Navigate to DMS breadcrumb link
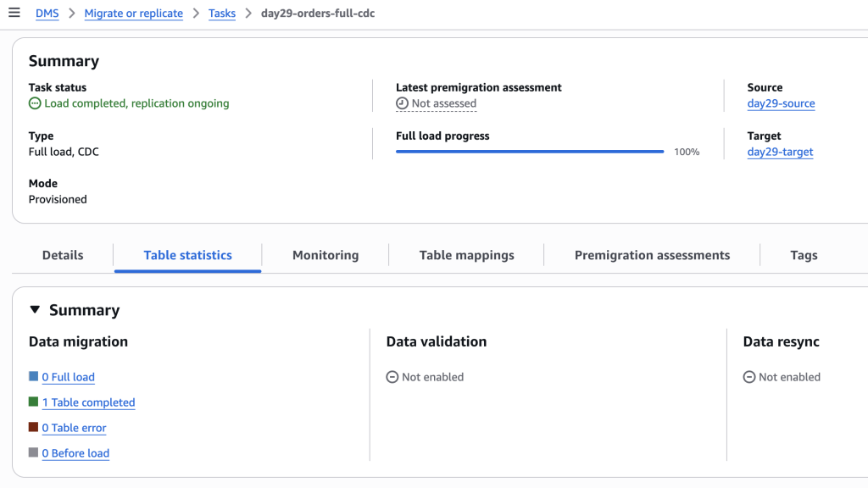The image size is (868, 488). pyautogui.click(x=47, y=14)
